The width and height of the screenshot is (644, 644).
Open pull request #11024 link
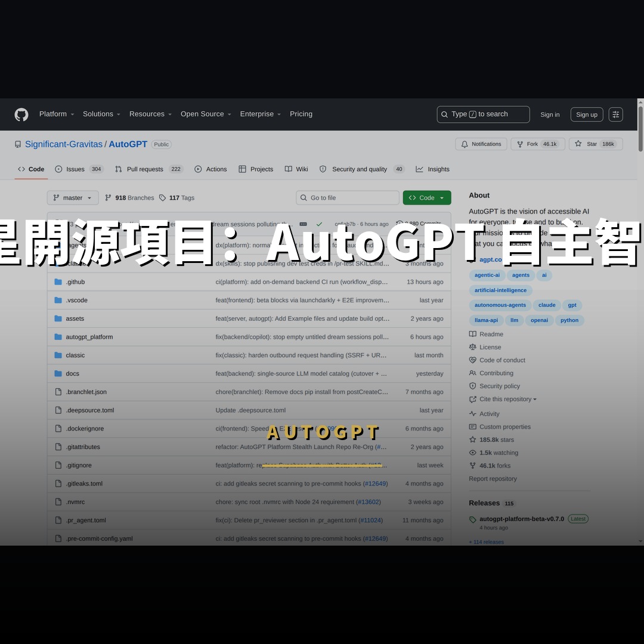point(370,521)
